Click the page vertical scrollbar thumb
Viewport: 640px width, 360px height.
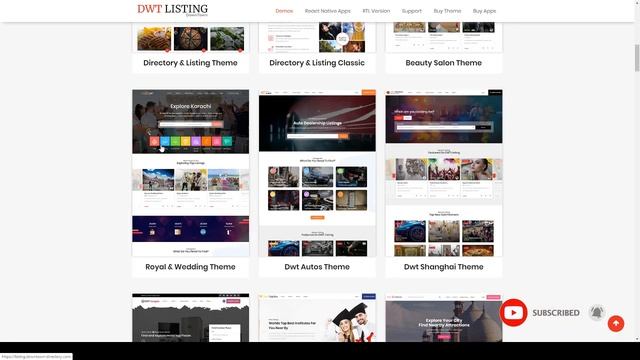(x=637, y=58)
